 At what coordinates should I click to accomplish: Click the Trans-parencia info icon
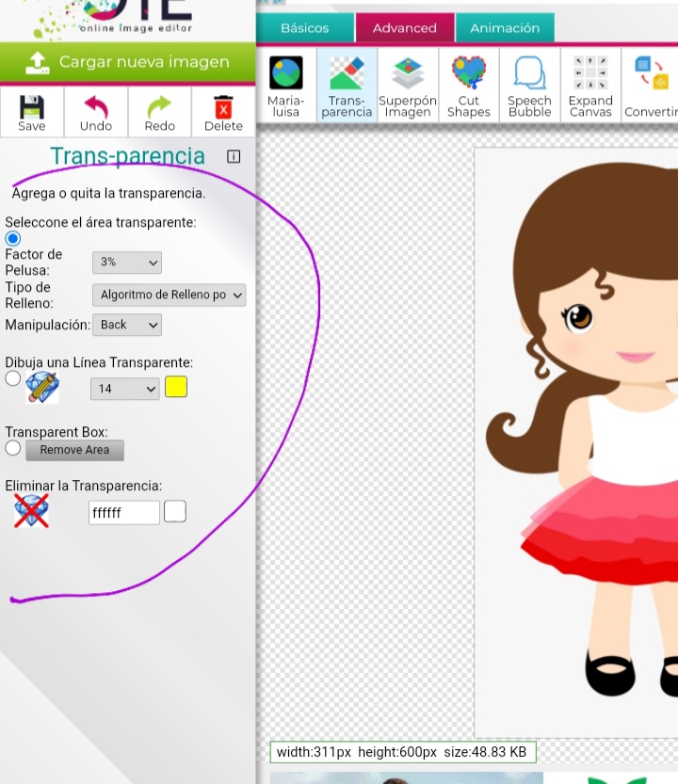tap(234, 156)
